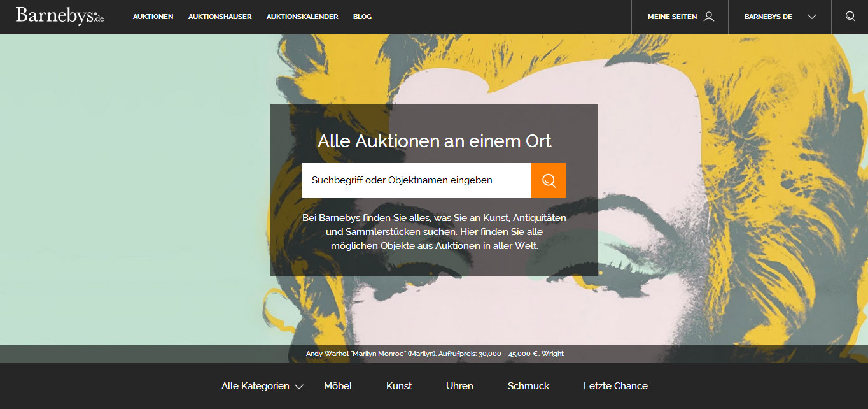Open the Möbel category
Screen dimensions: 868x409
(x=338, y=386)
